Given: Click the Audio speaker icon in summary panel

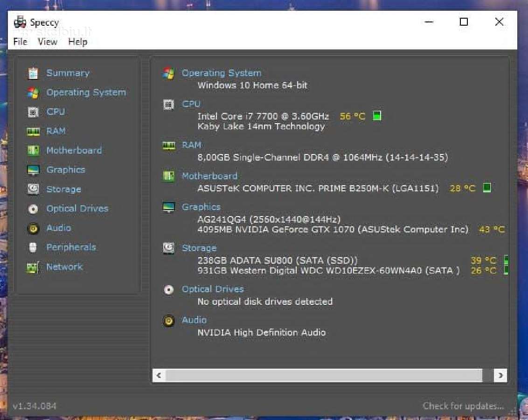Looking at the screenshot, I should tap(168, 321).
